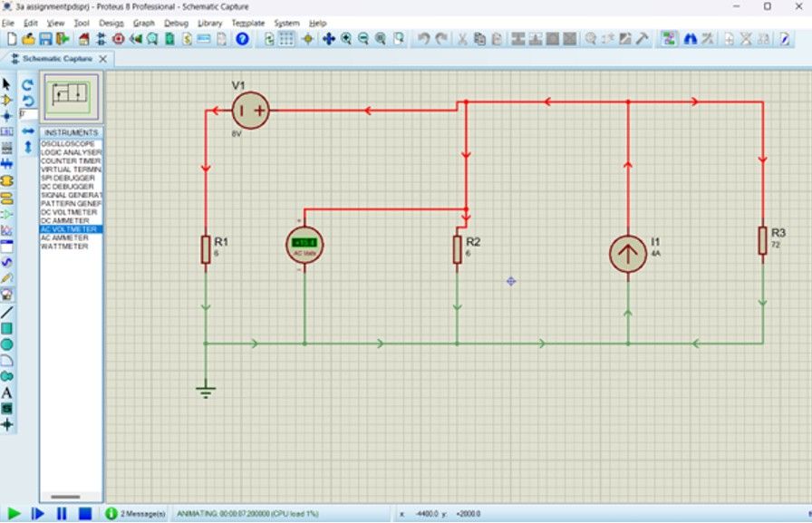Flip horizontally with the X-mirror arrow
812x523 pixels.
coord(28,131)
